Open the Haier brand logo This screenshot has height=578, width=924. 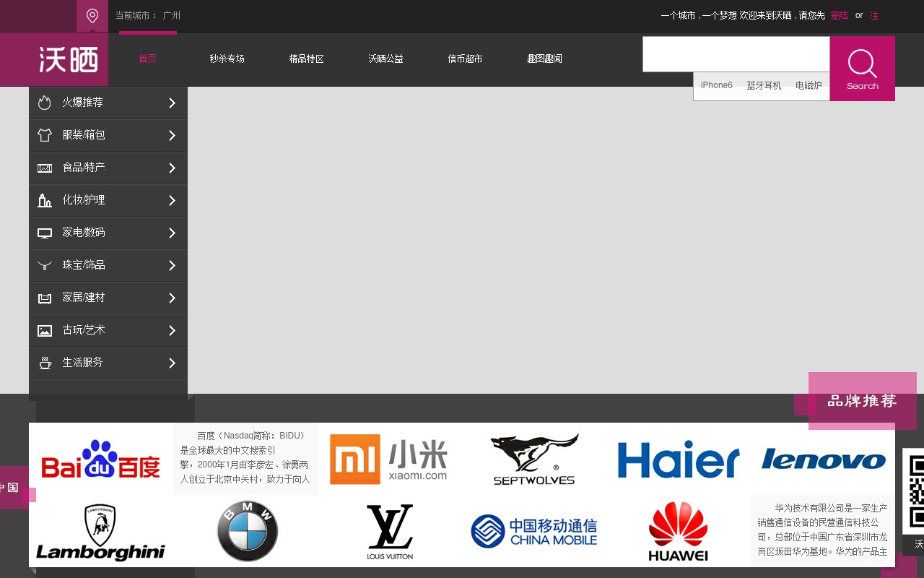click(x=679, y=460)
